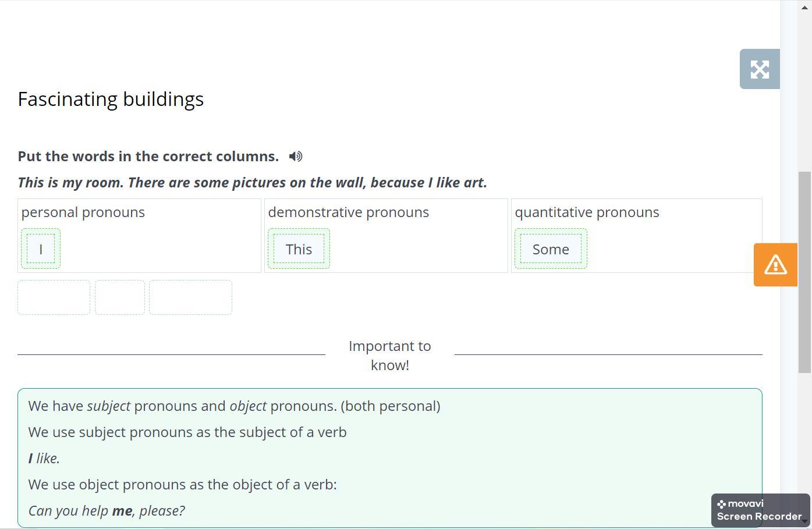Select the "This" word tile
The image size is (812, 529).
coord(299,249)
